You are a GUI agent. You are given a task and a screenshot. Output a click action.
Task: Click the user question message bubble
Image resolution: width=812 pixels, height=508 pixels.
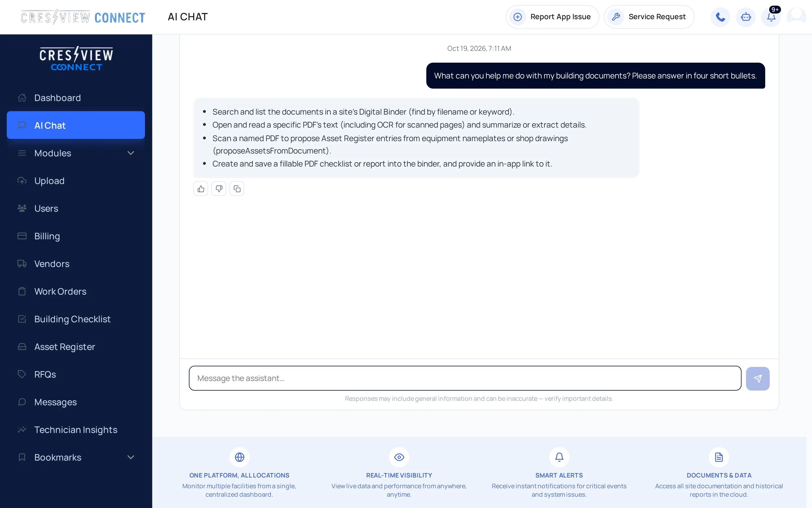coord(595,76)
